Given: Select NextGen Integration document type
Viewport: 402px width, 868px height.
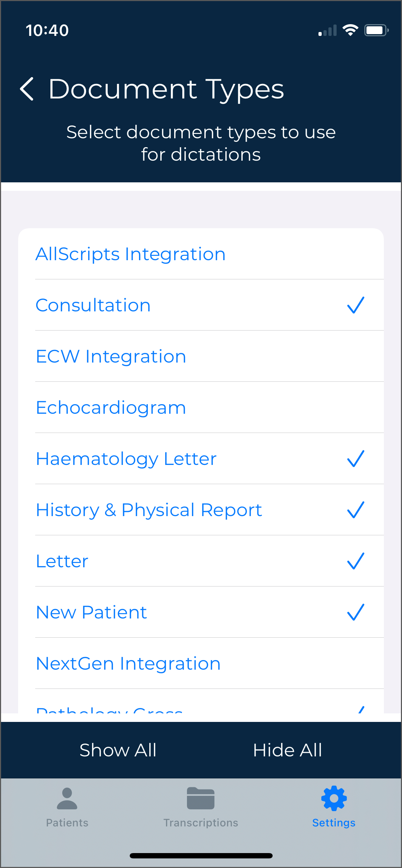Looking at the screenshot, I should click(128, 664).
